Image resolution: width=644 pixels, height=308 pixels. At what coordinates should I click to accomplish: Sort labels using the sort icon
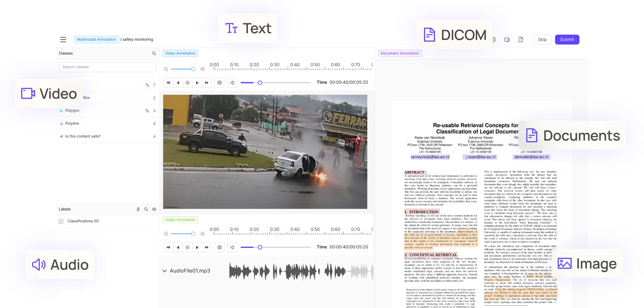138,209
